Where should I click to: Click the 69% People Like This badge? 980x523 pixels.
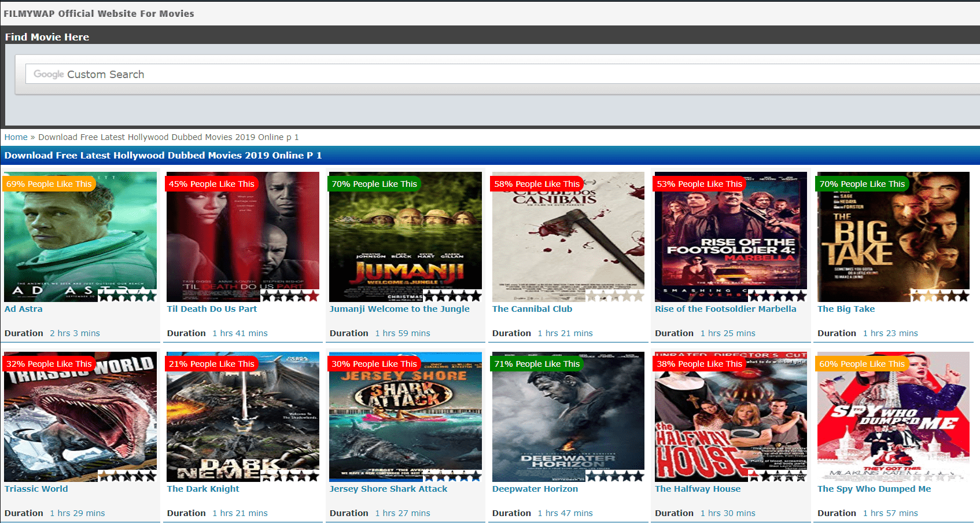click(x=49, y=184)
